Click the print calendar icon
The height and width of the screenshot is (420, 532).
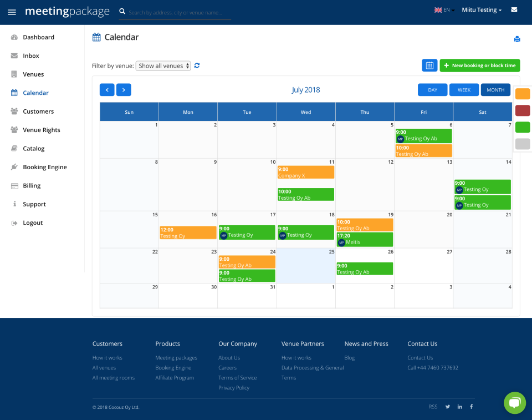(516, 39)
